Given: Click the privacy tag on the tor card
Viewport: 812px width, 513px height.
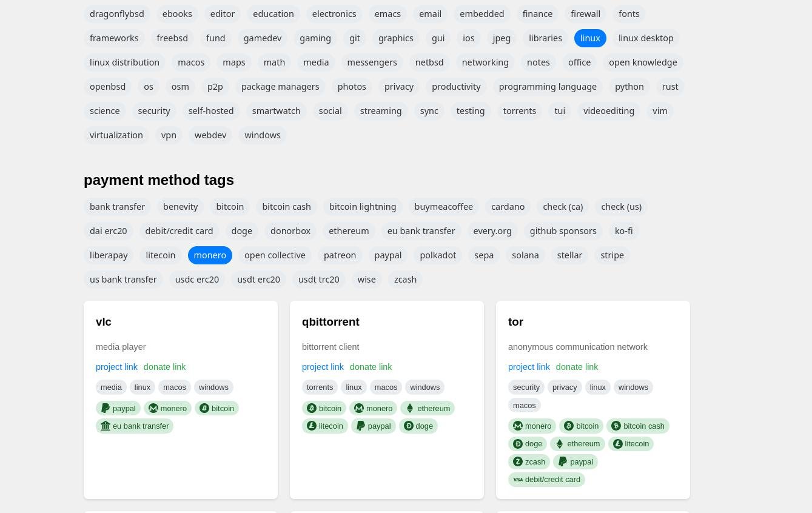Looking at the screenshot, I should (565, 387).
